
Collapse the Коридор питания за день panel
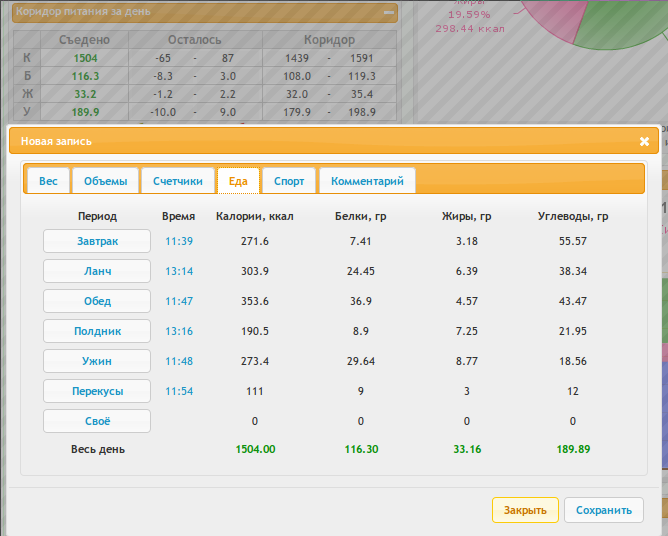389,12
